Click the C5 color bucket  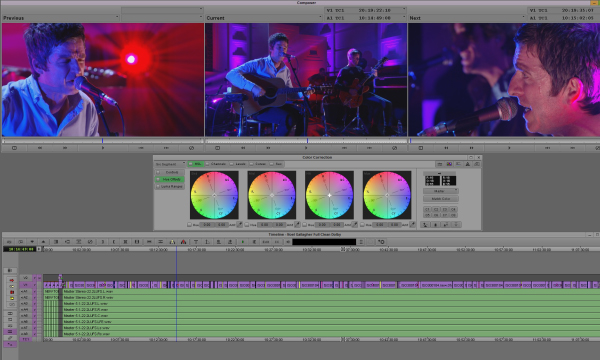(427, 215)
